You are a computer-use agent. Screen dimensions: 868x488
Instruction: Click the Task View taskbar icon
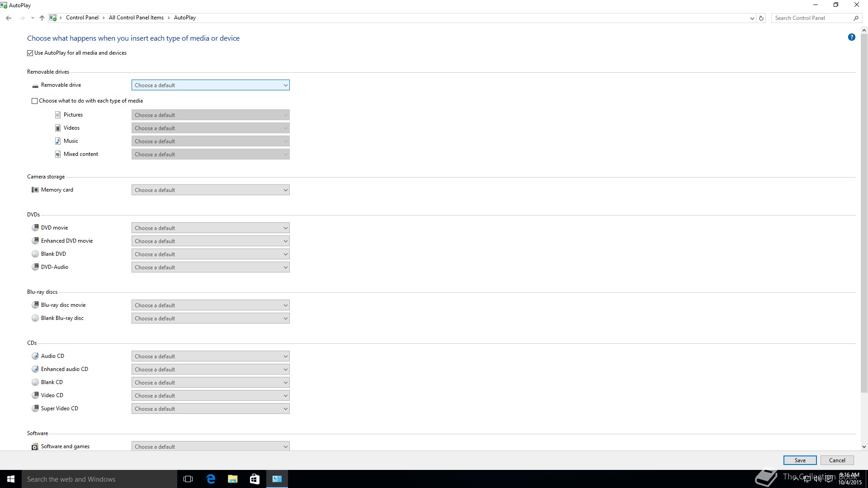[x=188, y=479]
